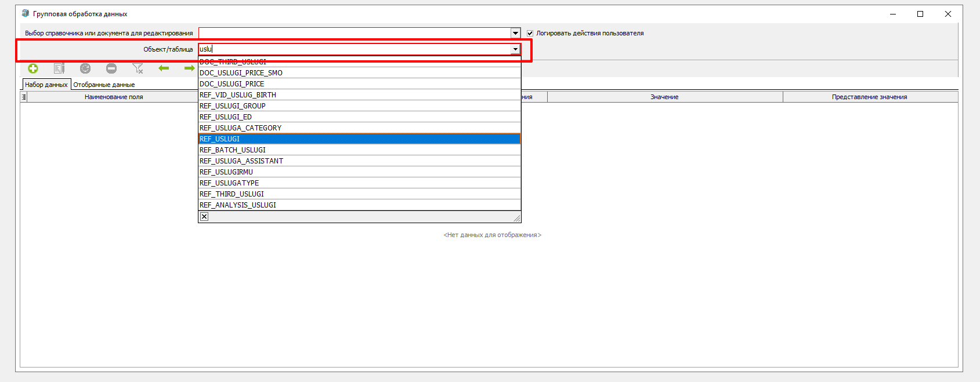This screenshot has width=980, height=382.
Task: Select DOC_USLUGI_PRICE from the list
Action: click(360, 84)
